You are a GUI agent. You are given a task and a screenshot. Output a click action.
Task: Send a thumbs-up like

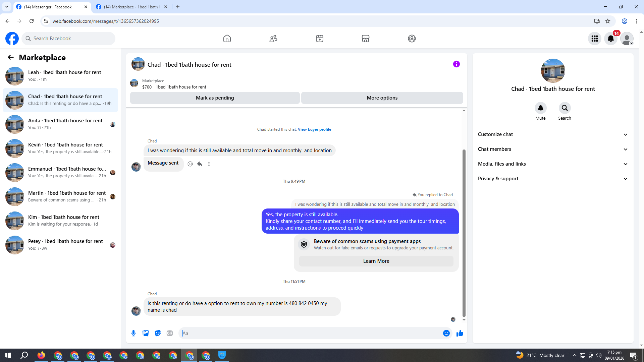tap(460, 333)
